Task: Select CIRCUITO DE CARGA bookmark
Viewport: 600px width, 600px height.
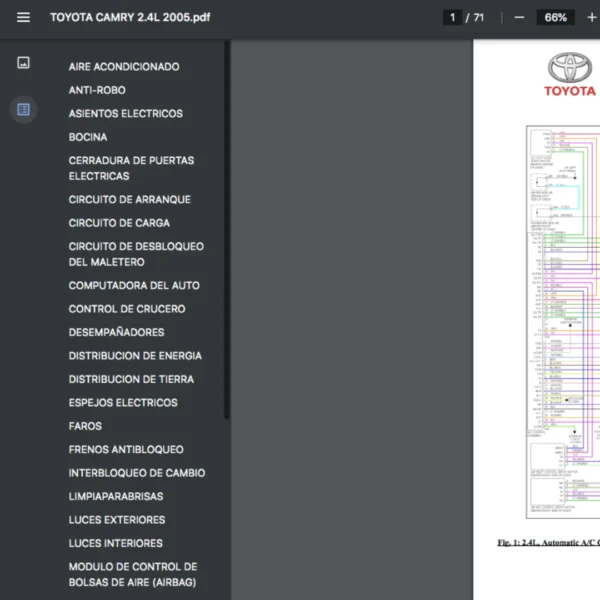Action: [119, 223]
